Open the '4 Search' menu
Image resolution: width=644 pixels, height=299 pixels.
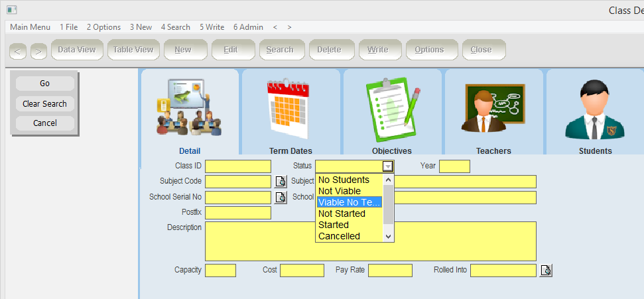(x=175, y=27)
